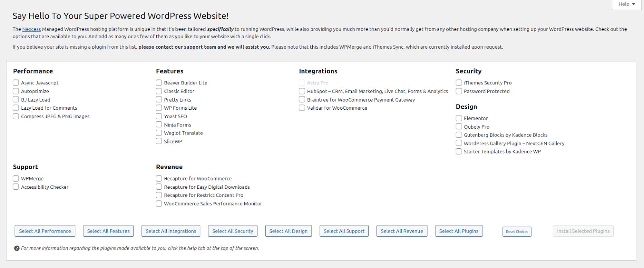
Task: Click the question mark info icon
Action: coord(17,248)
